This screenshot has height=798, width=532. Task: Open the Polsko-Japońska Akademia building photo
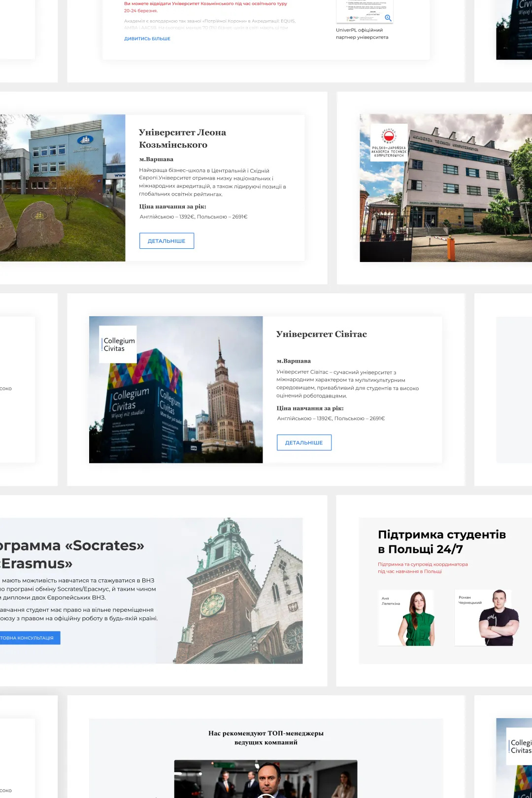pos(446,188)
